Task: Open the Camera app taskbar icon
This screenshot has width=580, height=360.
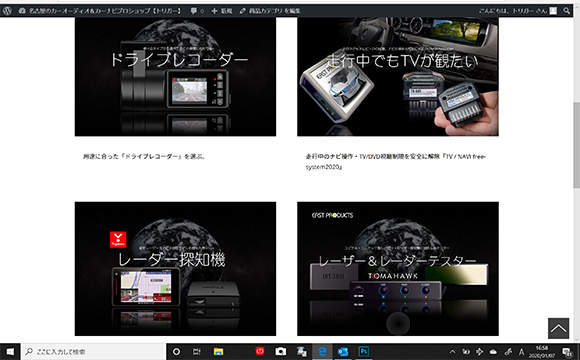Action: pos(281,351)
